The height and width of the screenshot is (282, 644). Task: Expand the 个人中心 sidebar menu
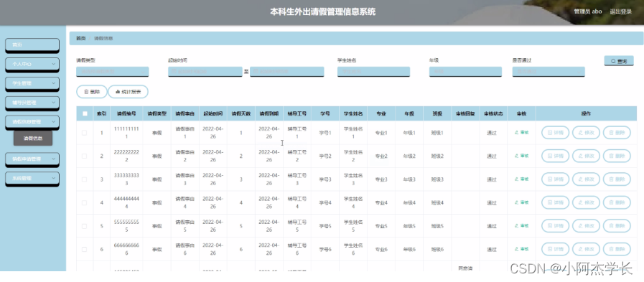(32, 64)
